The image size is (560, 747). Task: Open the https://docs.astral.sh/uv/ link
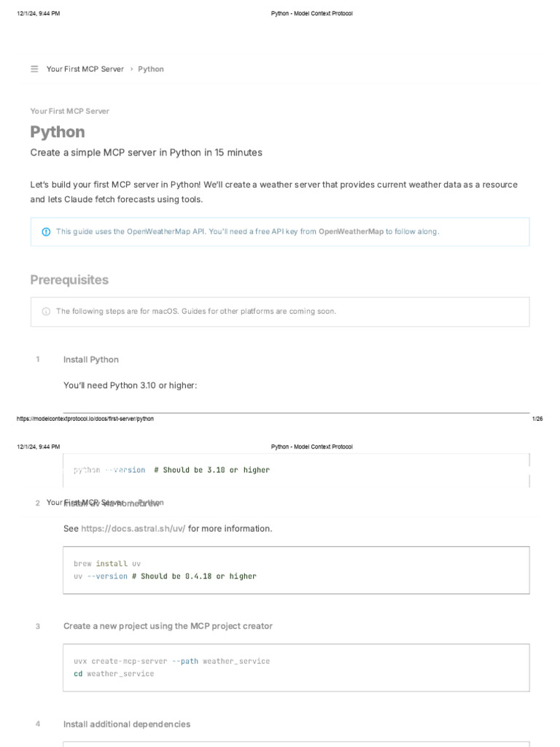coord(133,528)
